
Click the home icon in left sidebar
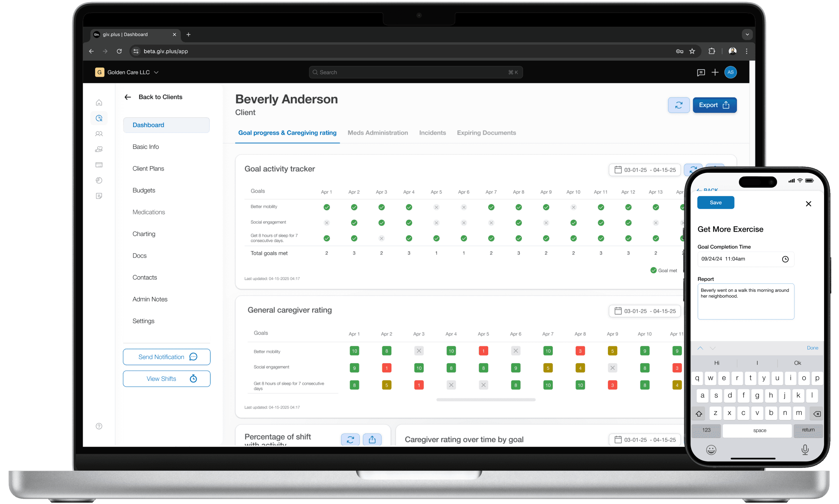coord(99,102)
